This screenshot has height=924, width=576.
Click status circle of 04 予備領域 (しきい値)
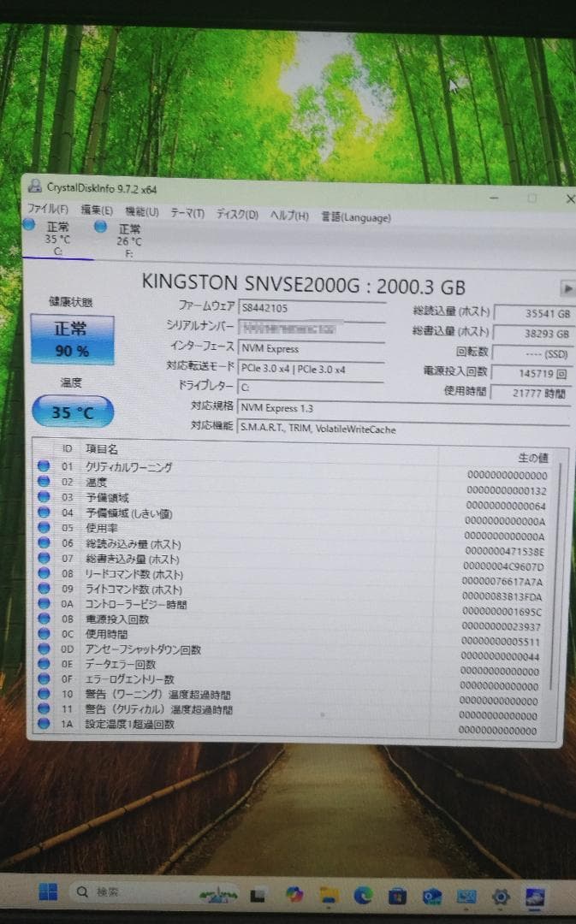pyautogui.click(x=43, y=512)
